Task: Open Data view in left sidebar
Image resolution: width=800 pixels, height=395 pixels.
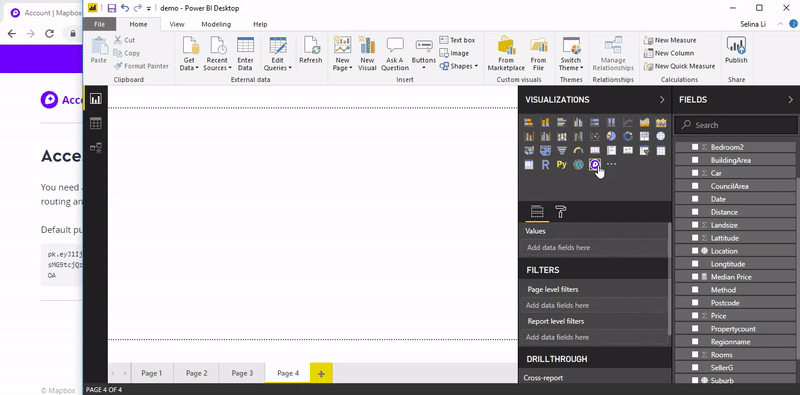Action: click(x=95, y=123)
